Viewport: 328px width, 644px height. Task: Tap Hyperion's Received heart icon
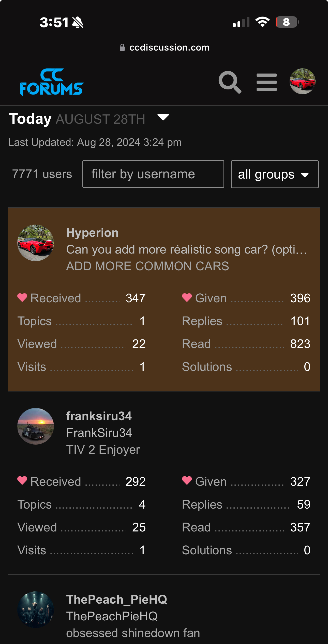tap(22, 297)
